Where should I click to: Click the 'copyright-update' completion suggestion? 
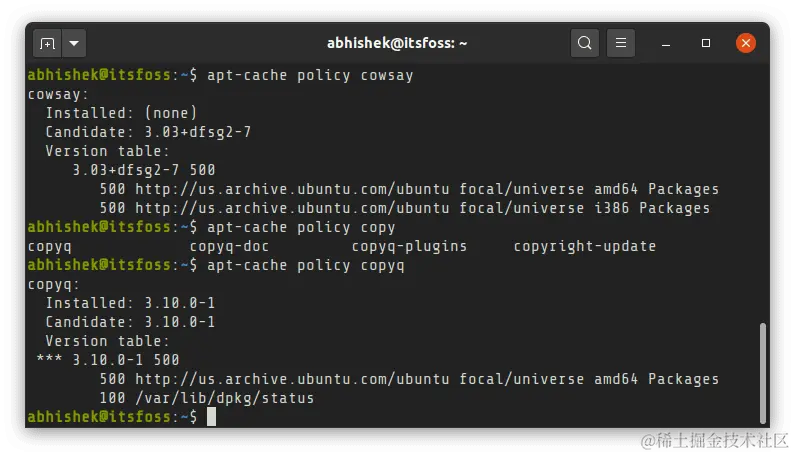pyautogui.click(x=585, y=247)
